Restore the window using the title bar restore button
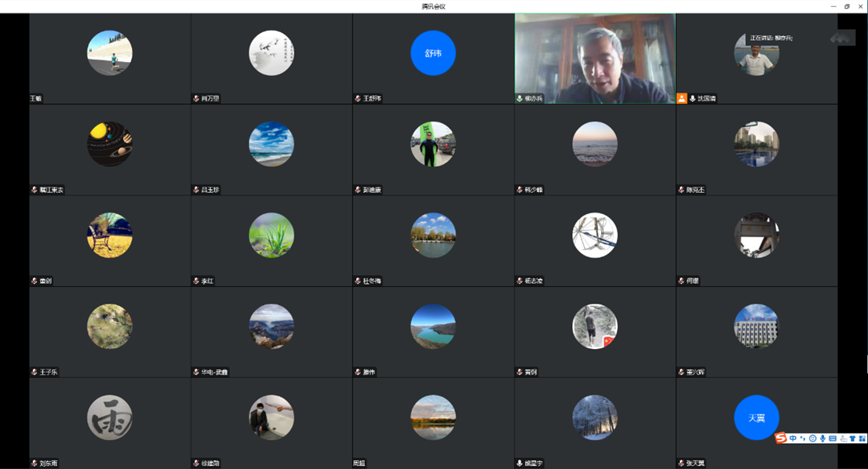The height and width of the screenshot is (469, 868). (847, 6)
